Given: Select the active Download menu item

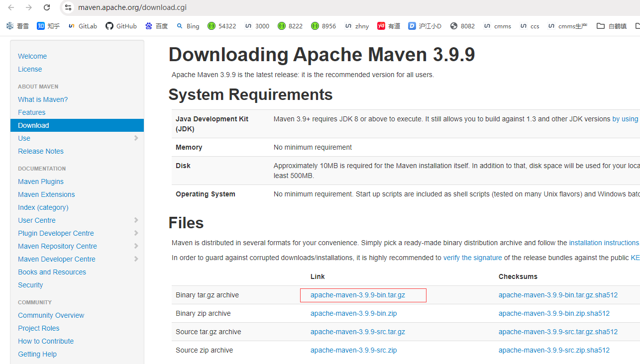Looking at the screenshot, I should [77, 125].
